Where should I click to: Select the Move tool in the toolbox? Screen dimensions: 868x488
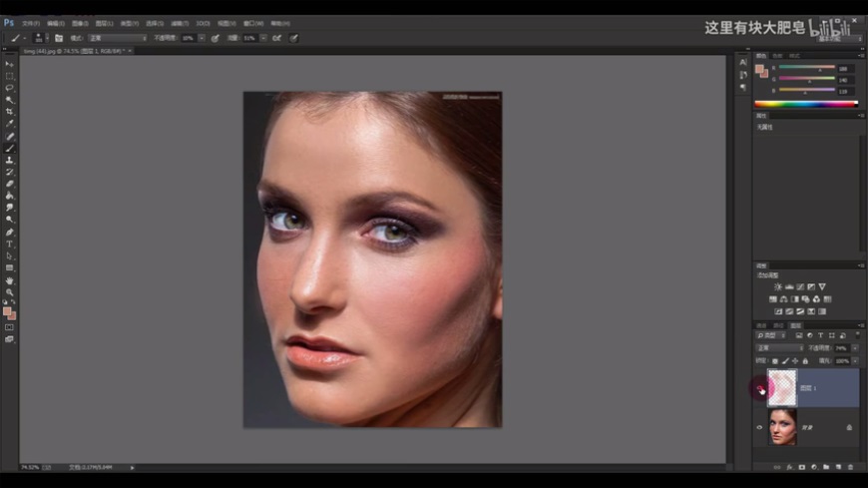10,64
